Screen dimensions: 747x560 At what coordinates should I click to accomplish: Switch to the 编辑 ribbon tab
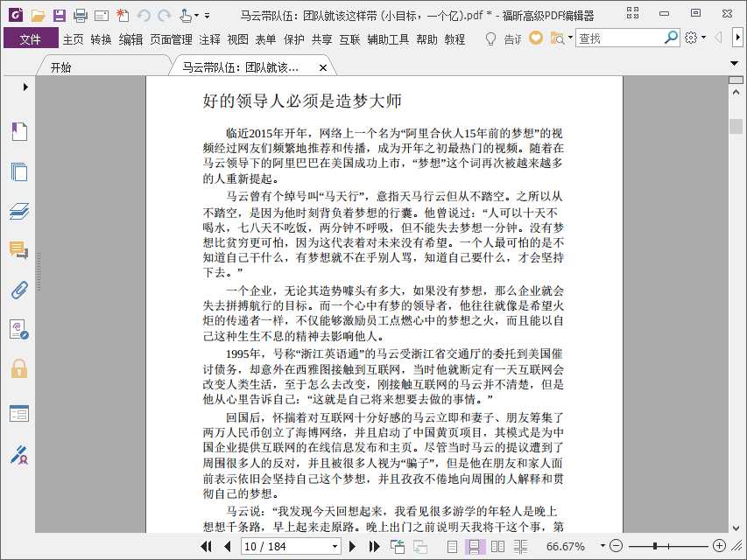(130, 39)
